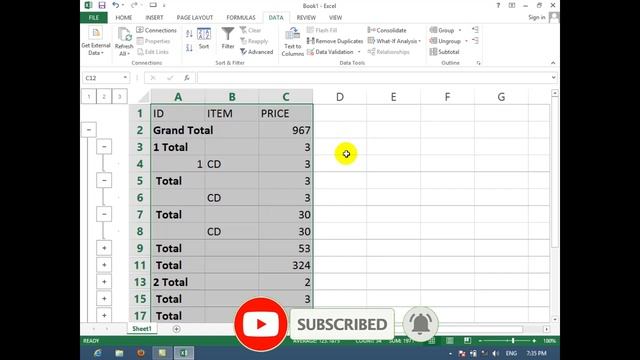Open Internet Explorer from the taskbar
This screenshot has height=360, width=640.
pyautogui.click(x=98, y=353)
